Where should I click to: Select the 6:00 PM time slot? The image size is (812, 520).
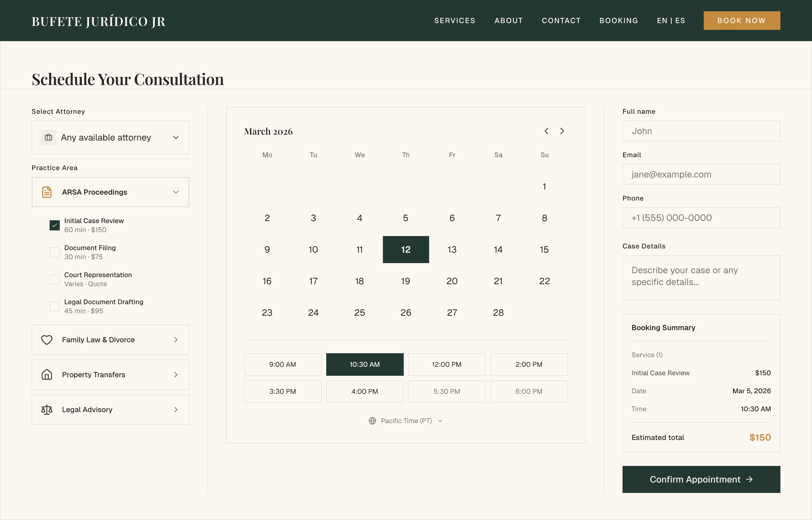[529, 391]
